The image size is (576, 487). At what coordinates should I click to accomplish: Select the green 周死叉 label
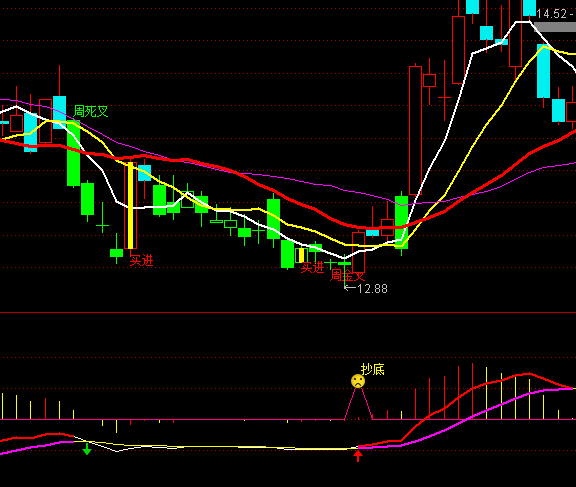click(x=91, y=111)
